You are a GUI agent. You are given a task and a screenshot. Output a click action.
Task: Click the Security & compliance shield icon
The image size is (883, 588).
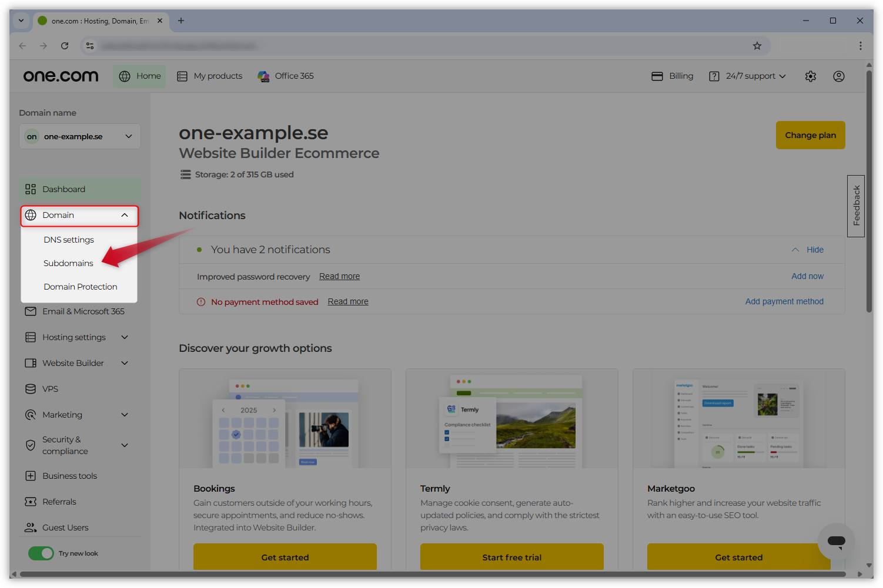31,445
